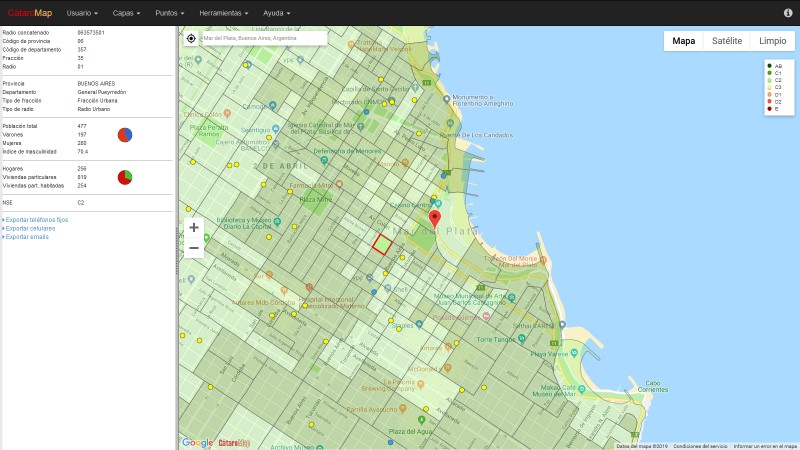Click the locate-me crosshair button
This screenshot has height=450, width=800.
191,38
